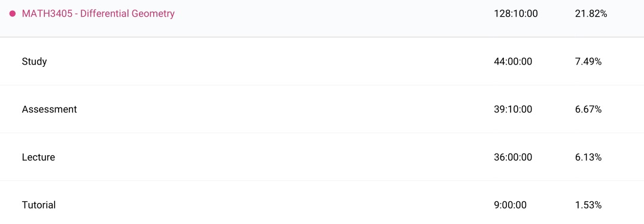Screen dimensions: 644x224
Task: Select the 44:00:00 Study duration
Action: 513,62
